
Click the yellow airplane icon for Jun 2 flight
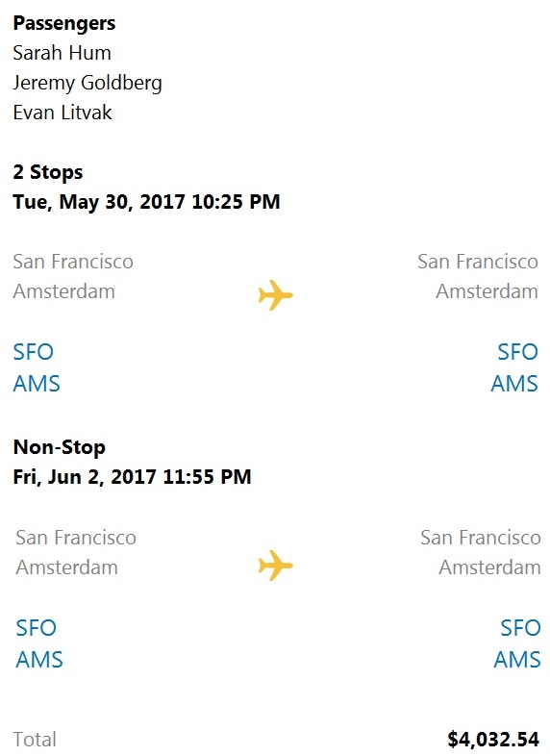(x=275, y=565)
